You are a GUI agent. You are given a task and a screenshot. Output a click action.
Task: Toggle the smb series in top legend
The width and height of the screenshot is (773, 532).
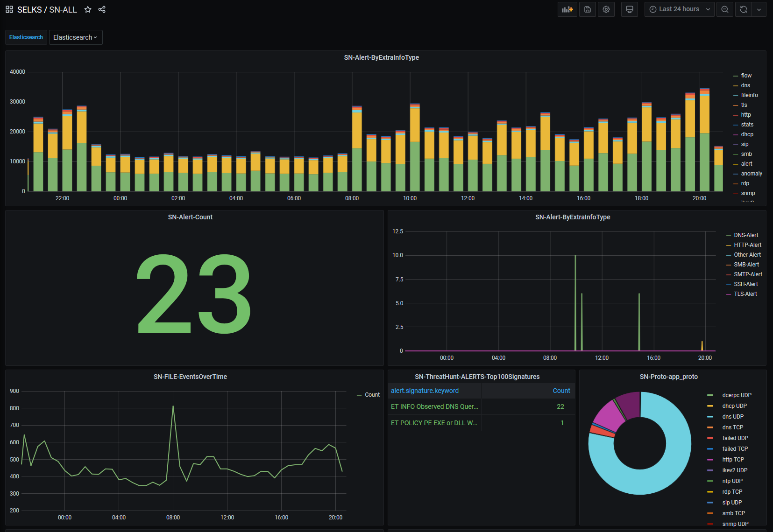click(x=746, y=154)
